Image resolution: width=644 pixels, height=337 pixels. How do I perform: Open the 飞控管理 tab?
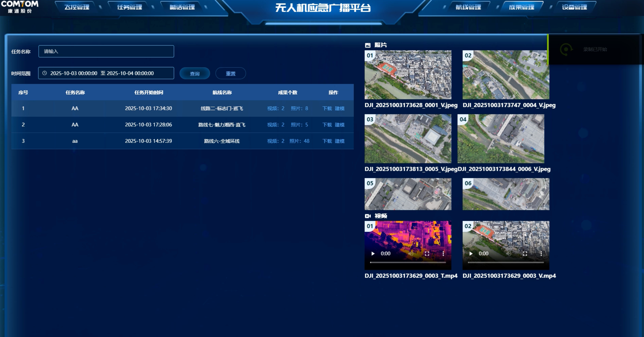77,7
